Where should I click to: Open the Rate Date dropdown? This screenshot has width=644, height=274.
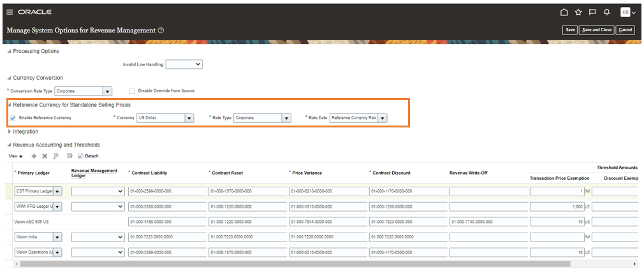(382, 118)
